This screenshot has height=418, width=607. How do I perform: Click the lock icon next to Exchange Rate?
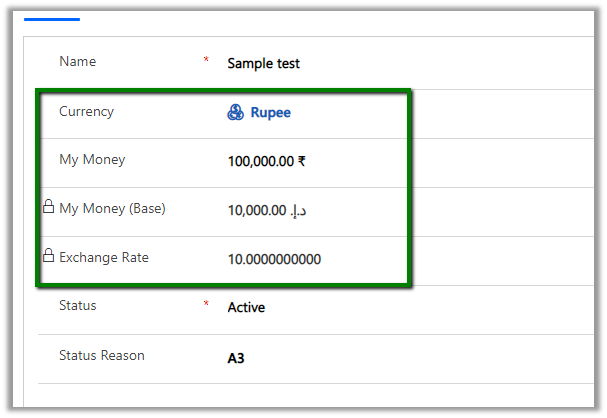coord(47,257)
